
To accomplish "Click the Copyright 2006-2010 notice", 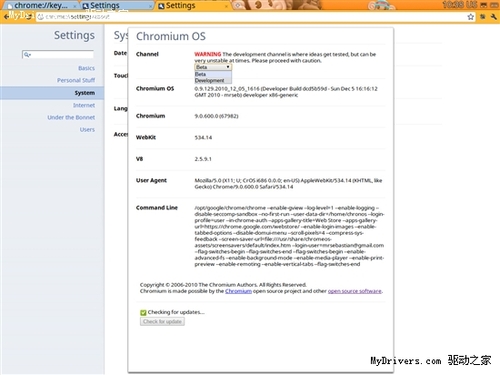I will pos(223,285).
